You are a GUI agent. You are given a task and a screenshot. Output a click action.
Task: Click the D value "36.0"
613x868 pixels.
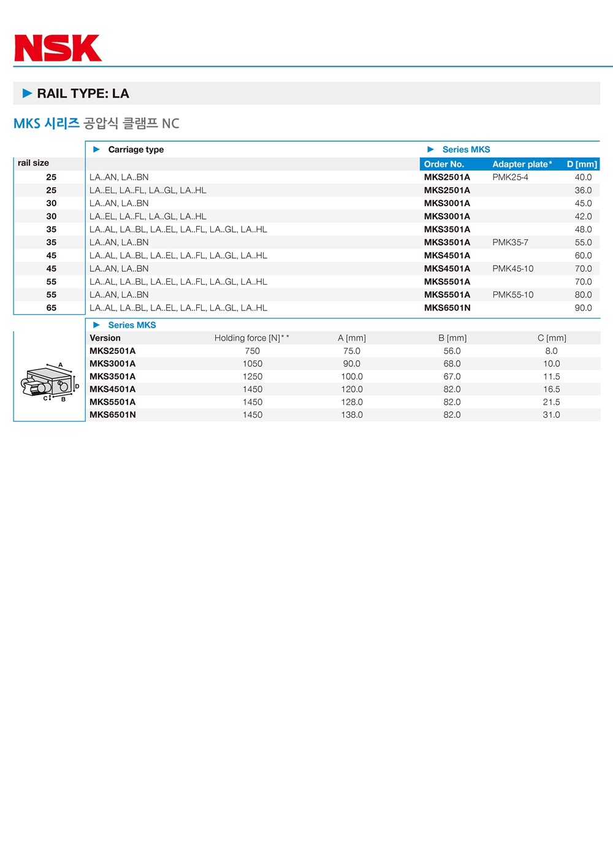pyautogui.click(x=583, y=190)
